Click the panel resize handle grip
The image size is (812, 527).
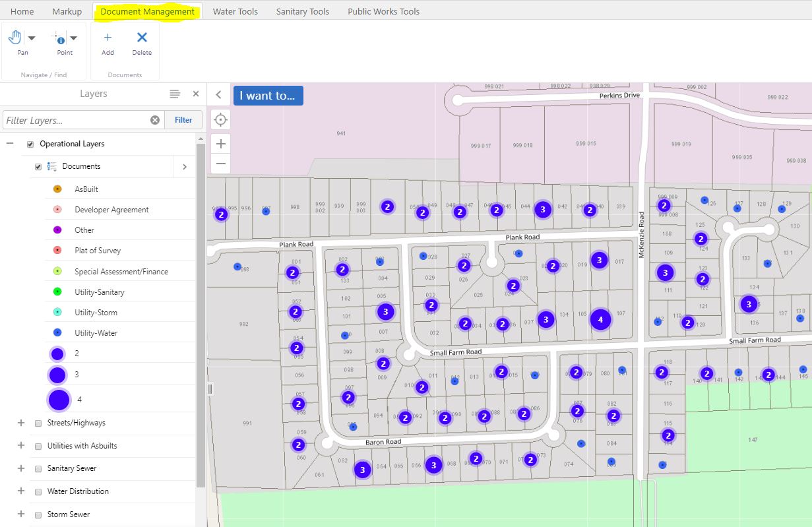pos(210,389)
